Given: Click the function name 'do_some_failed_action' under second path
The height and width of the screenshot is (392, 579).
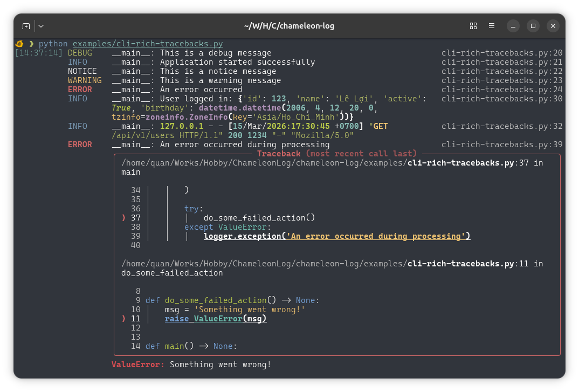Looking at the screenshot, I should (x=172, y=273).
